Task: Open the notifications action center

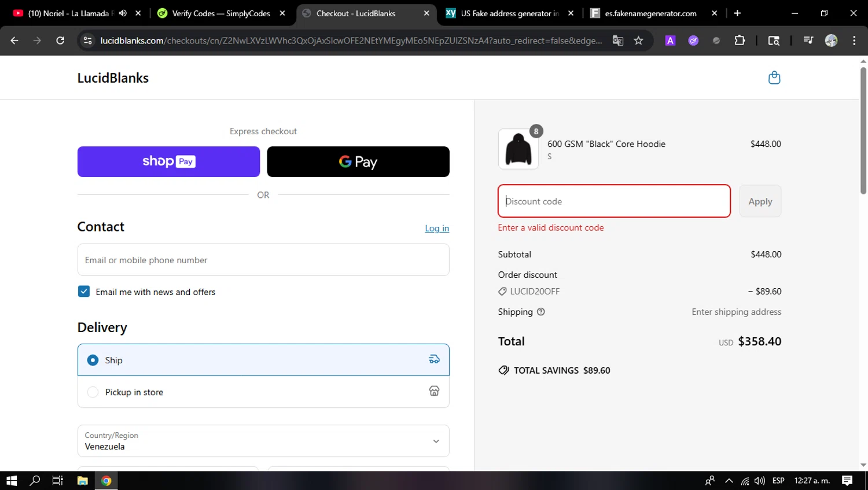Action: point(847,480)
